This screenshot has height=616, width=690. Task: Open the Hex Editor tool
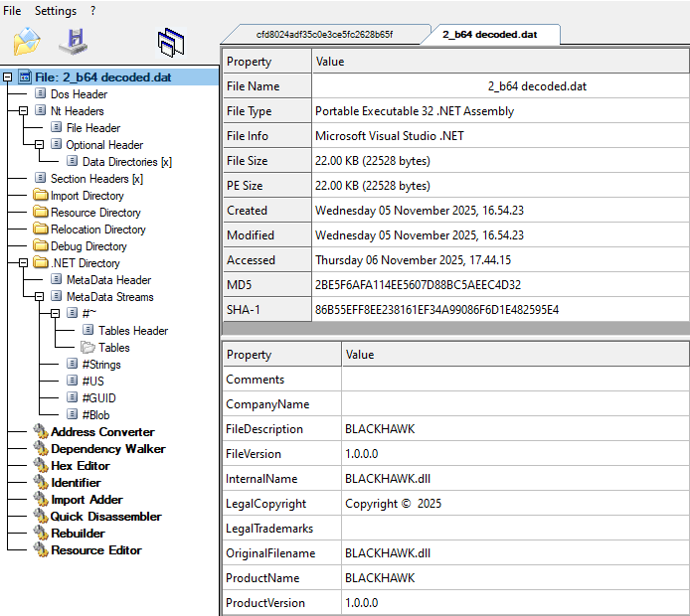pos(80,466)
